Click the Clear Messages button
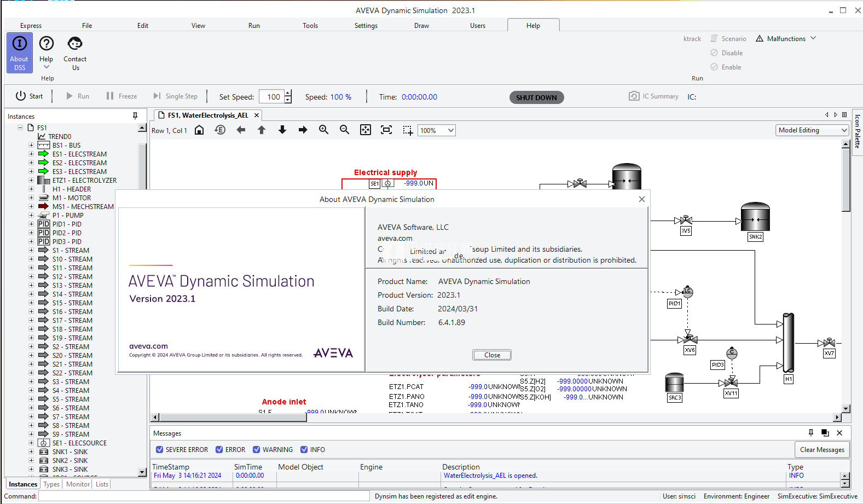863x504 pixels. [822, 449]
